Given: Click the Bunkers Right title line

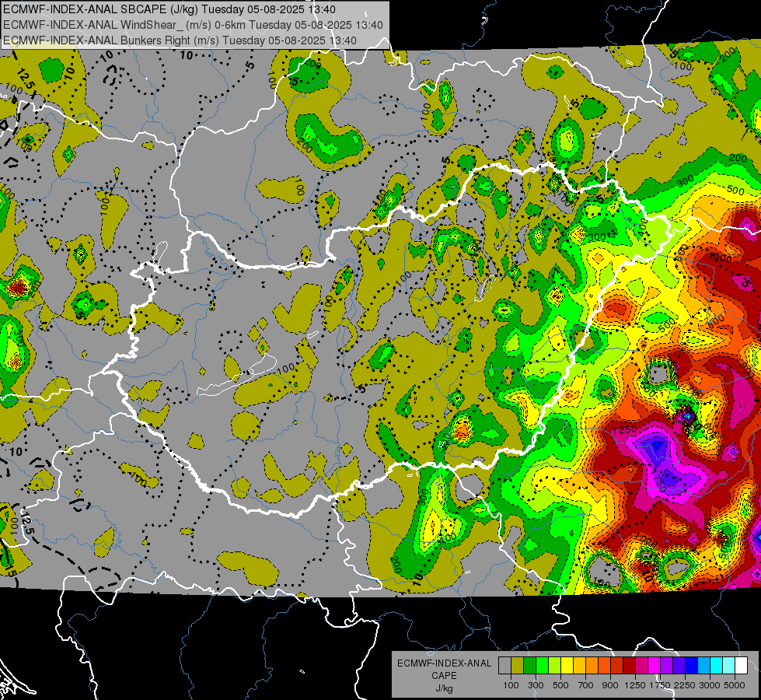Looking at the screenshot, I should point(180,40).
